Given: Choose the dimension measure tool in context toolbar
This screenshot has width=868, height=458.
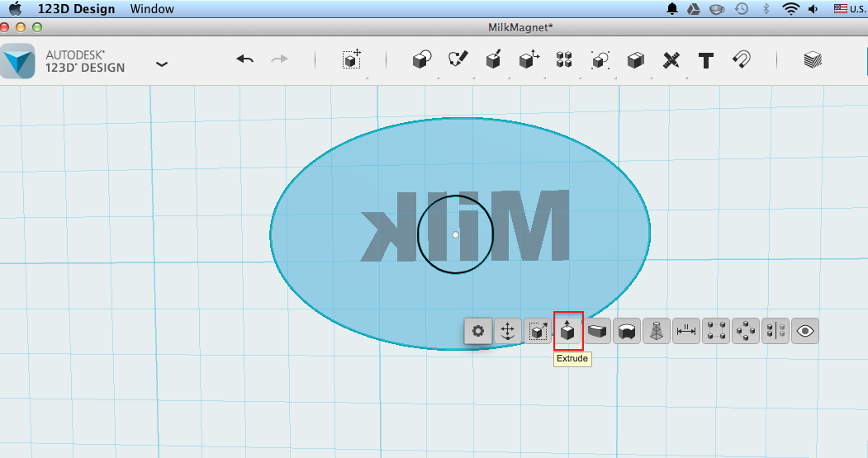Looking at the screenshot, I should coord(685,332).
